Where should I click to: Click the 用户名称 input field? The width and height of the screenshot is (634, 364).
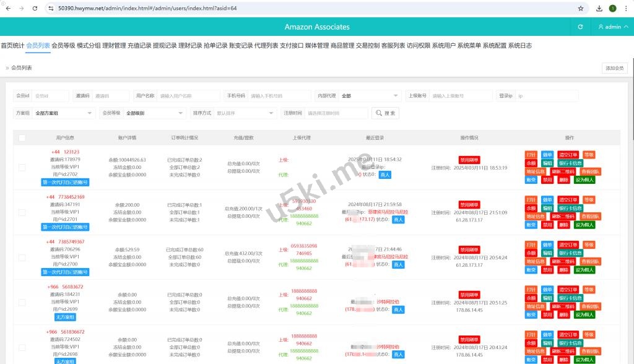[188, 96]
